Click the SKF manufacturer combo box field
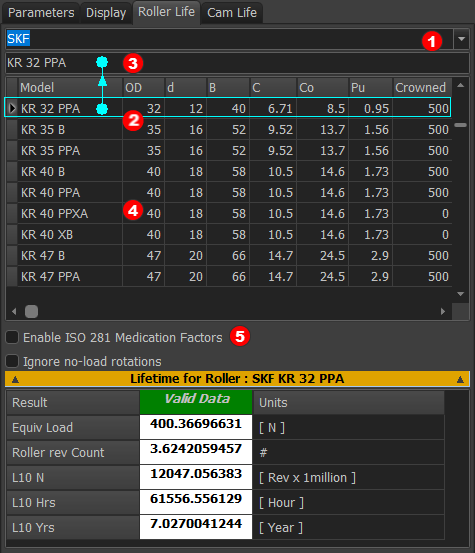Viewport: 475px width, 553px height. 229,39
